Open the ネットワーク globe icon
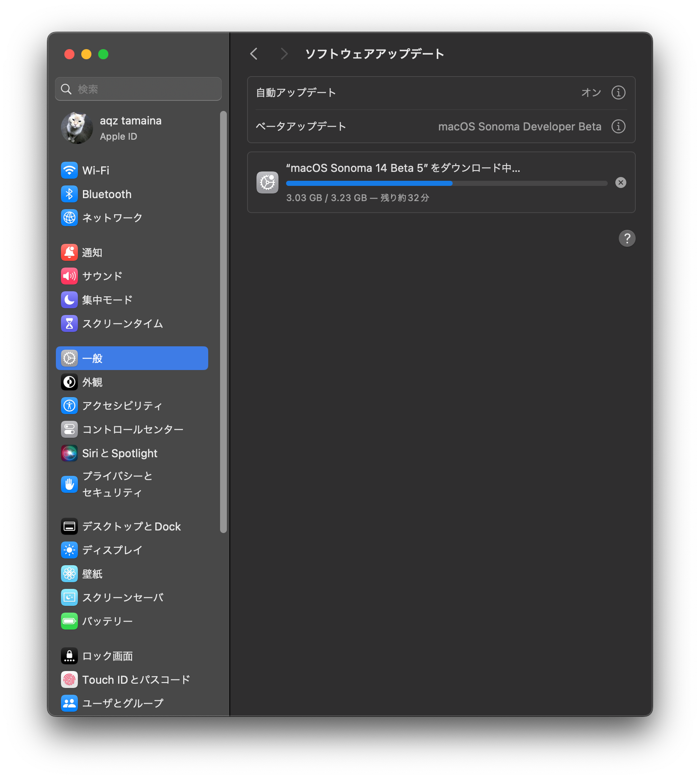The image size is (700, 779). 69,218
